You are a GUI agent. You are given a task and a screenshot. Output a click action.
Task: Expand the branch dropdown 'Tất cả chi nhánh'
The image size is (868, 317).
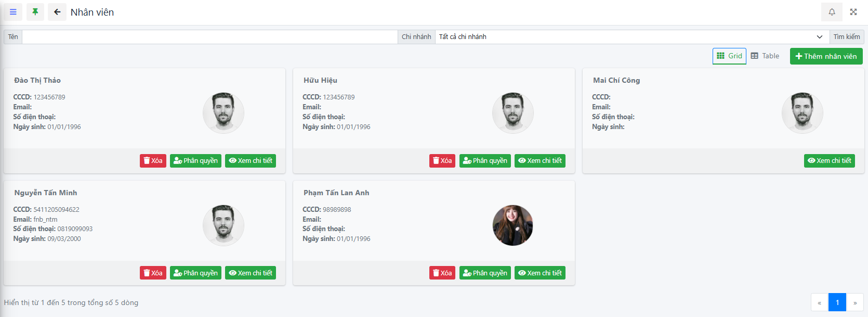tap(632, 37)
